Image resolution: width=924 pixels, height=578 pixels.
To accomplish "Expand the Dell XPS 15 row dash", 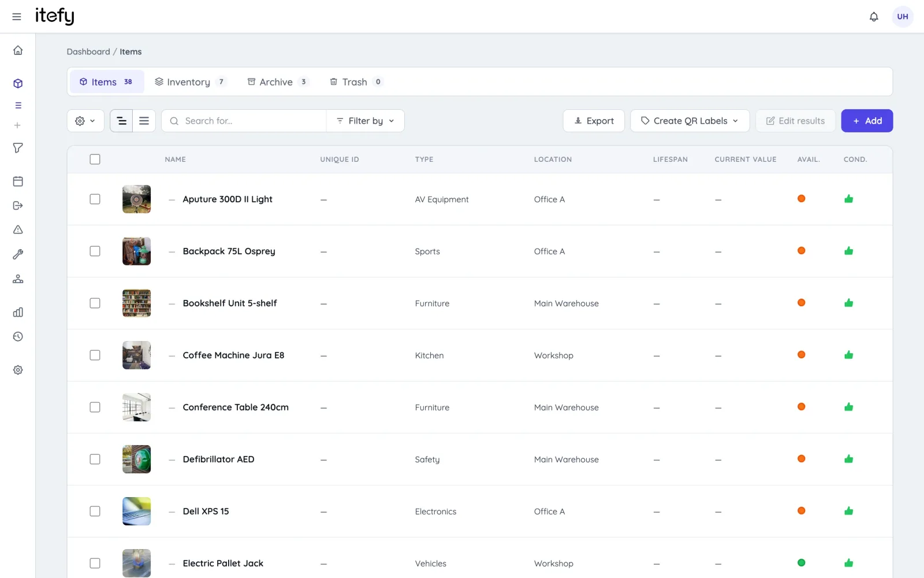I will (172, 512).
